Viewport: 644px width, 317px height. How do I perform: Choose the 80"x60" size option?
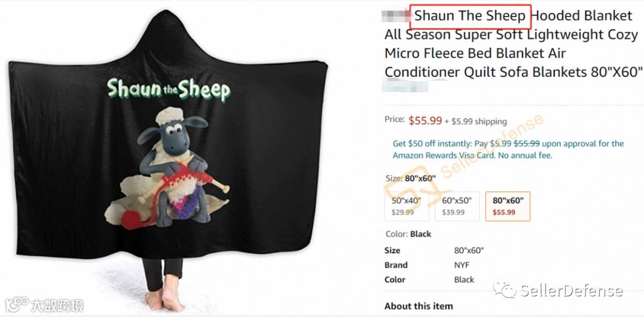pos(507,206)
